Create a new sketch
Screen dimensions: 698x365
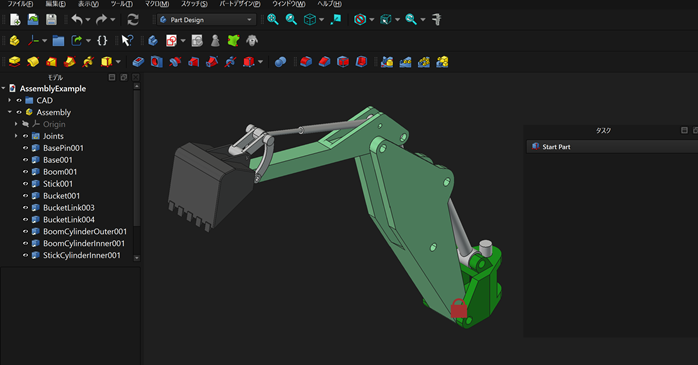click(171, 41)
